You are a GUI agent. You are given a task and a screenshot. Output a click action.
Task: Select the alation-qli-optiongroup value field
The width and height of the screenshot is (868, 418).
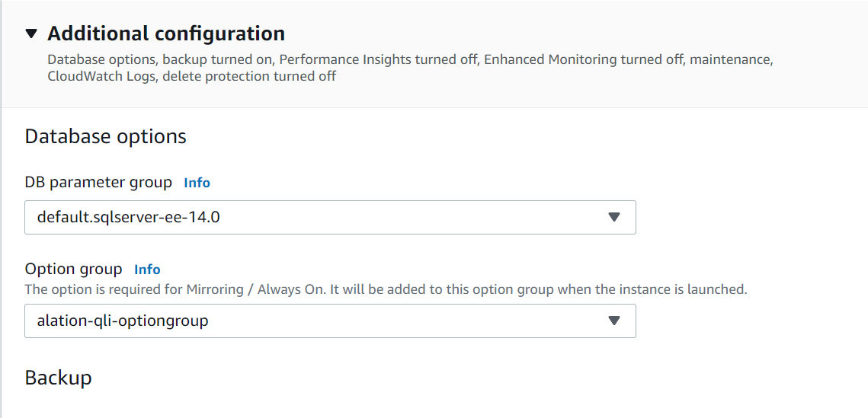click(x=330, y=321)
